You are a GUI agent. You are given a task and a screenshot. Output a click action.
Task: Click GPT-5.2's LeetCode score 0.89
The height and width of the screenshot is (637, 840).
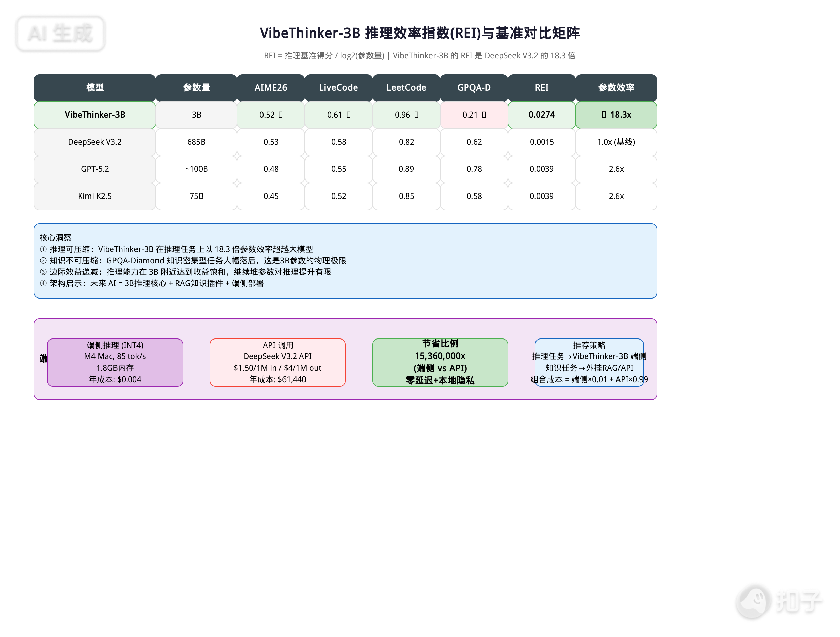pos(406,169)
